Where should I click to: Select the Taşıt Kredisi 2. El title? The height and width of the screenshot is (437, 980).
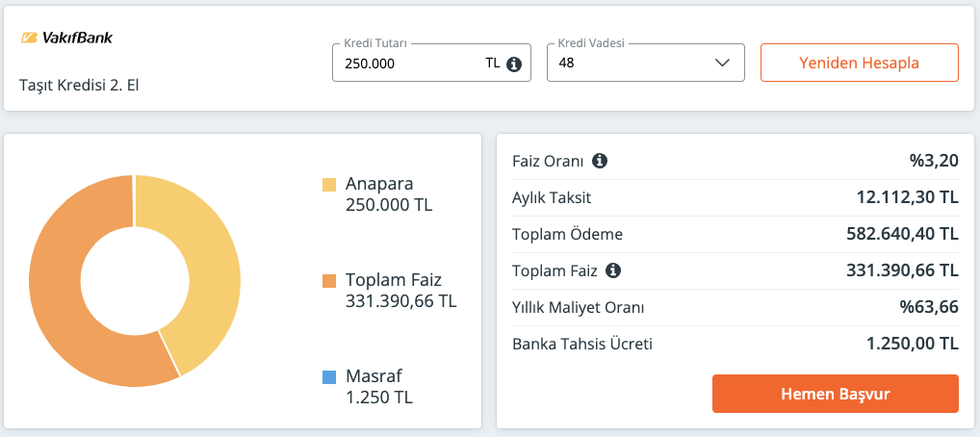[79, 85]
